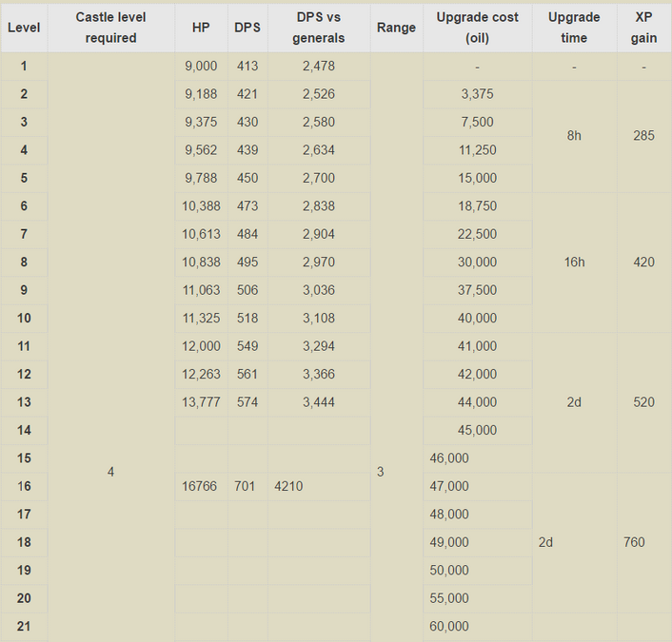
Task: Select upgrade cost 3,375
Action: pos(478,94)
